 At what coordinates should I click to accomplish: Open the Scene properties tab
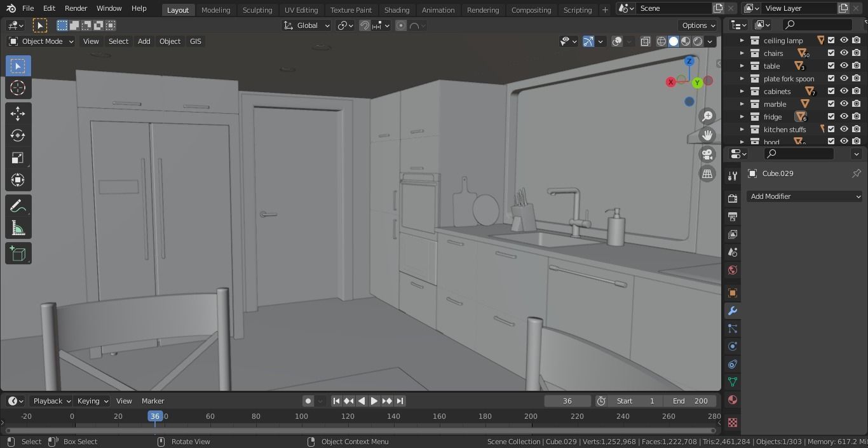tap(733, 252)
